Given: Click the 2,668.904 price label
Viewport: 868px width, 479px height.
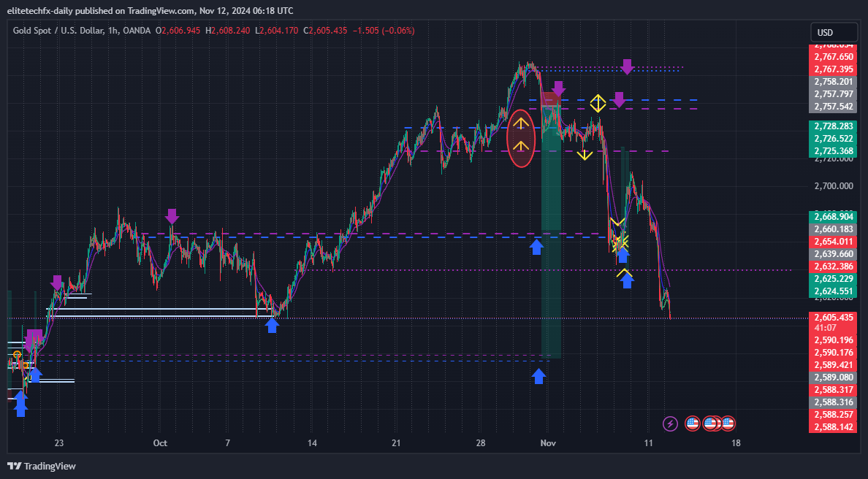Looking at the screenshot, I should point(834,216).
